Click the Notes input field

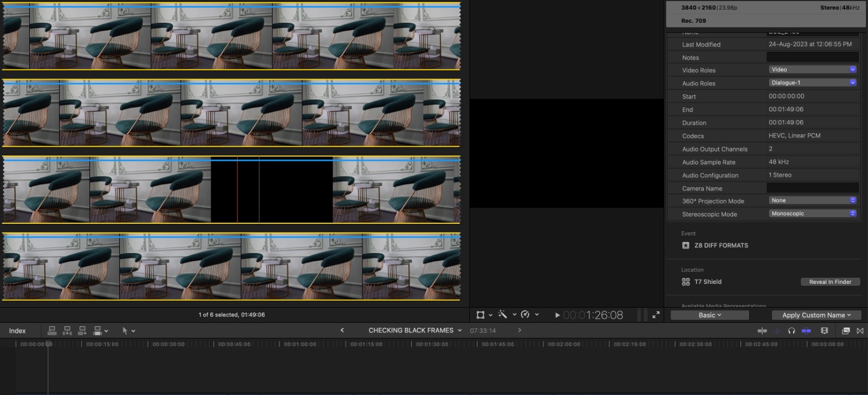pos(813,57)
